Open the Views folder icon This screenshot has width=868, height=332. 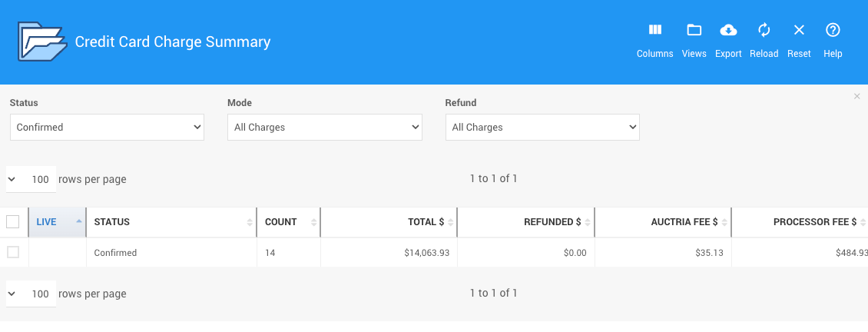point(694,31)
